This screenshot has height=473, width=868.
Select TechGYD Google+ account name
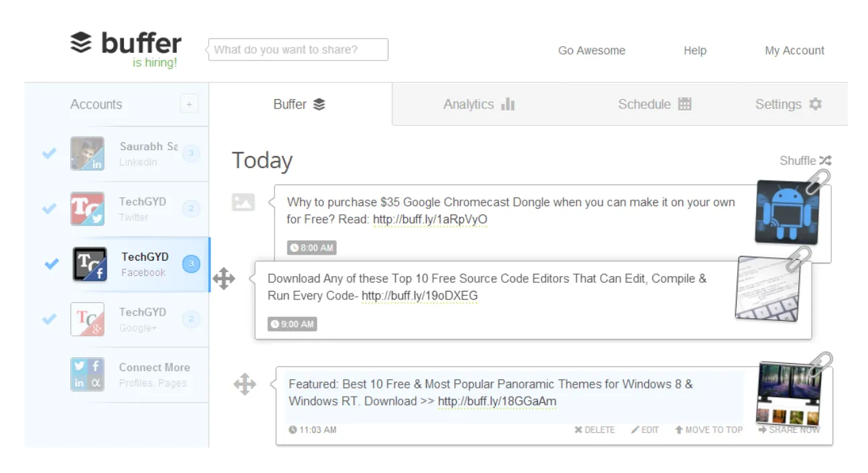pos(143,312)
